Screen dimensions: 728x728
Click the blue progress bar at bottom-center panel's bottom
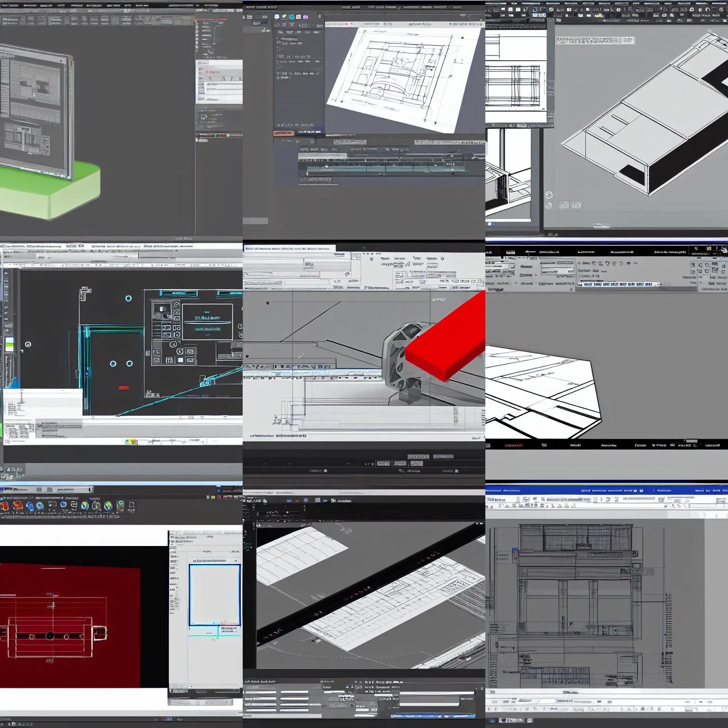coord(433,715)
